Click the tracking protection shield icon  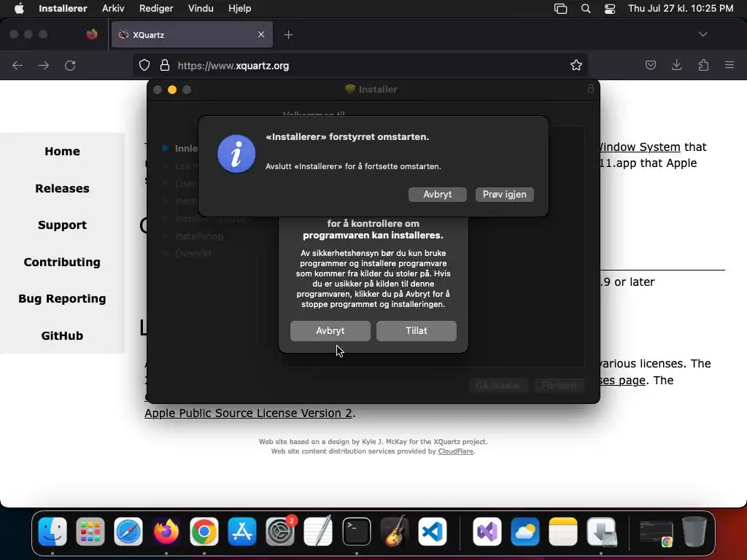[x=144, y=65]
